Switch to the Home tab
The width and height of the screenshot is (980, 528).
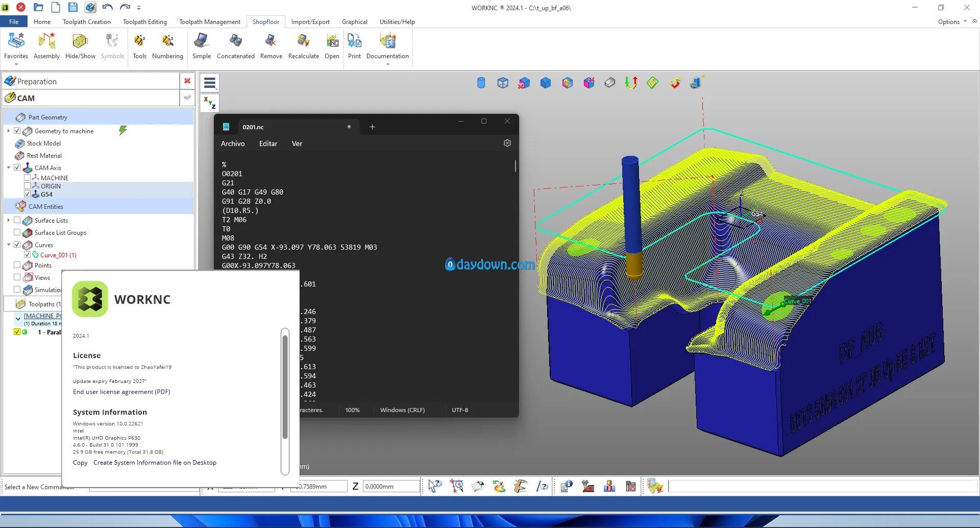42,21
